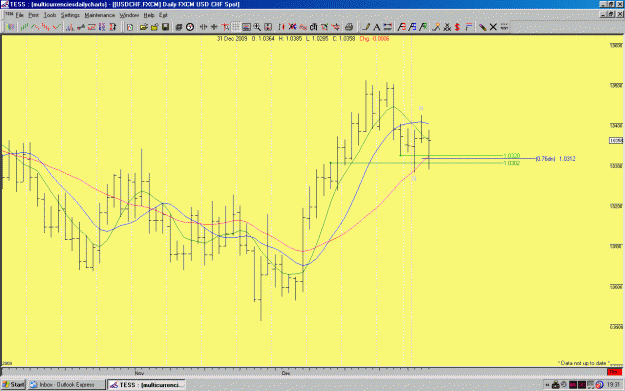Click the blue-red round tray icon
The width and height of the screenshot is (625, 391).
(599, 385)
